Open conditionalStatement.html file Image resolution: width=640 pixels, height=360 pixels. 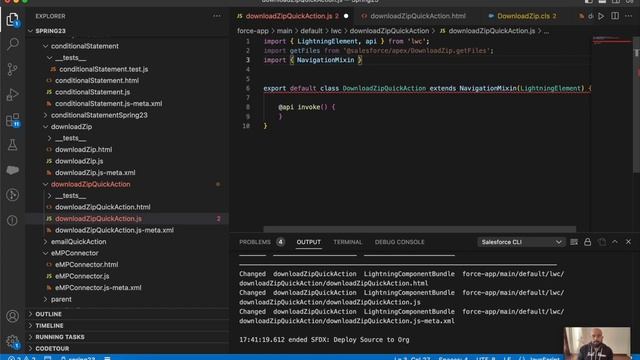coord(97,80)
